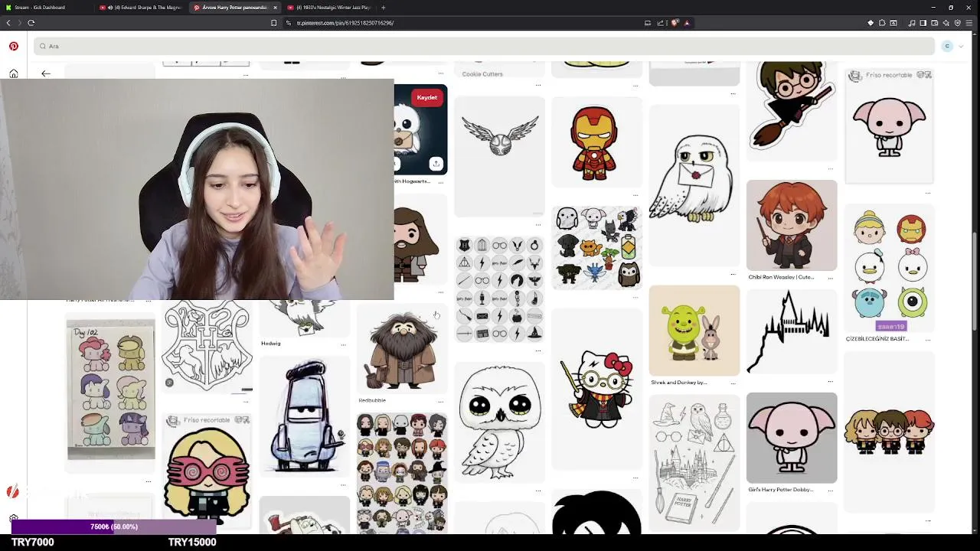The image size is (980, 551).
Task: Open the Hogwarts crest outline pin
Action: (207, 347)
